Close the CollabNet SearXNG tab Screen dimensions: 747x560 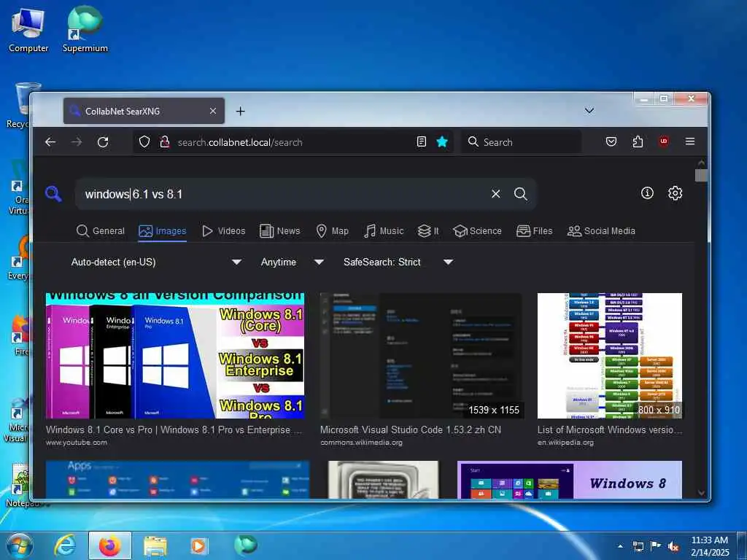[x=213, y=111]
